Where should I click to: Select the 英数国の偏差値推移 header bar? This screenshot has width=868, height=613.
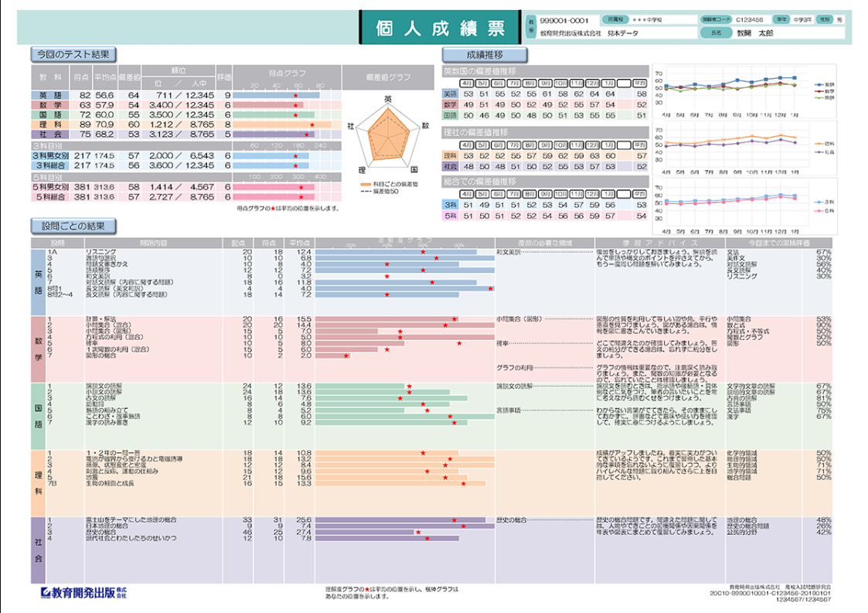tap(545, 70)
